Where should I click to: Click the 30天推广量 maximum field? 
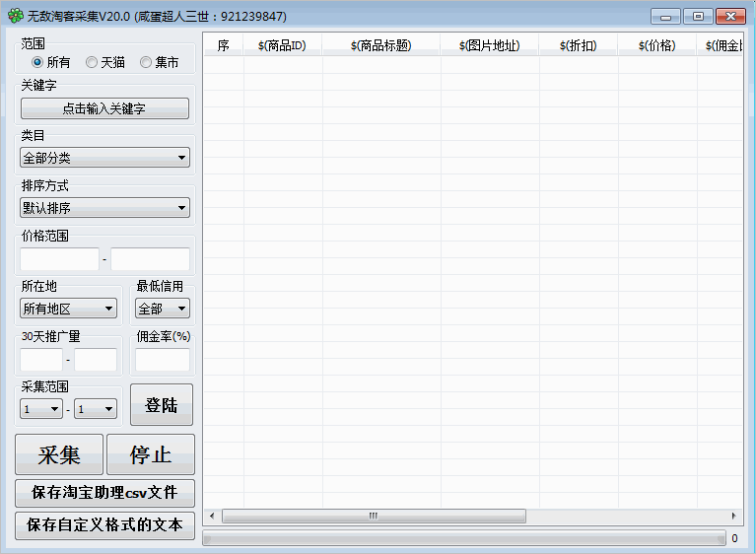pos(96,360)
